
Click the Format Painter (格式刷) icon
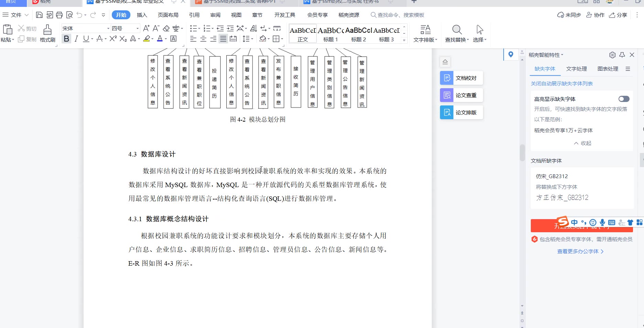[47, 33]
